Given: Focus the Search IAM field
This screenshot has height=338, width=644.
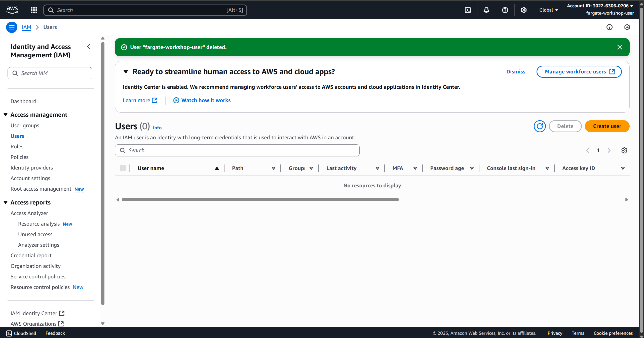Looking at the screenshot, I should click(x=50, y=73).
